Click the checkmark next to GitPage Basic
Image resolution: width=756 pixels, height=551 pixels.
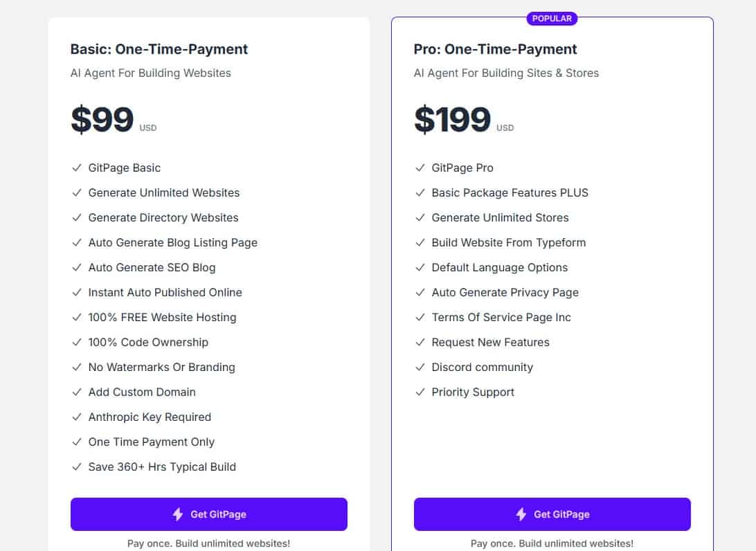click(x=77, y=168)
